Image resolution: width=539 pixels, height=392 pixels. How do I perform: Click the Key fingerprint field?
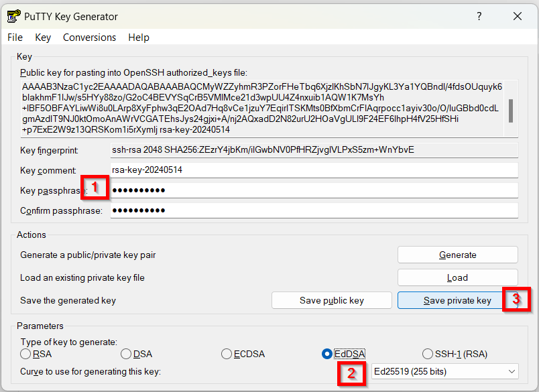(x=314, y=150)
